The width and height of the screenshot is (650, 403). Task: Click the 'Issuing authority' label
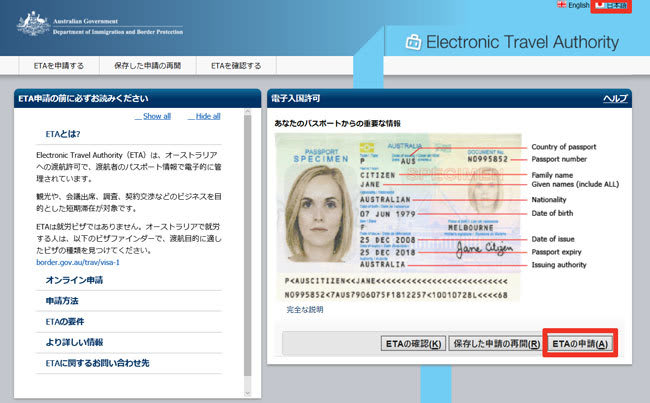[x=559, y=265]
